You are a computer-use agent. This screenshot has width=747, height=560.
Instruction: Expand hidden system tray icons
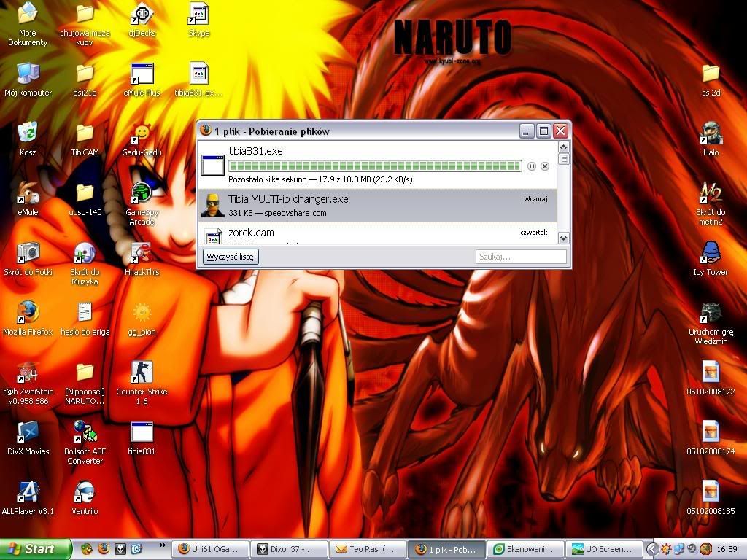click(652, 550)
